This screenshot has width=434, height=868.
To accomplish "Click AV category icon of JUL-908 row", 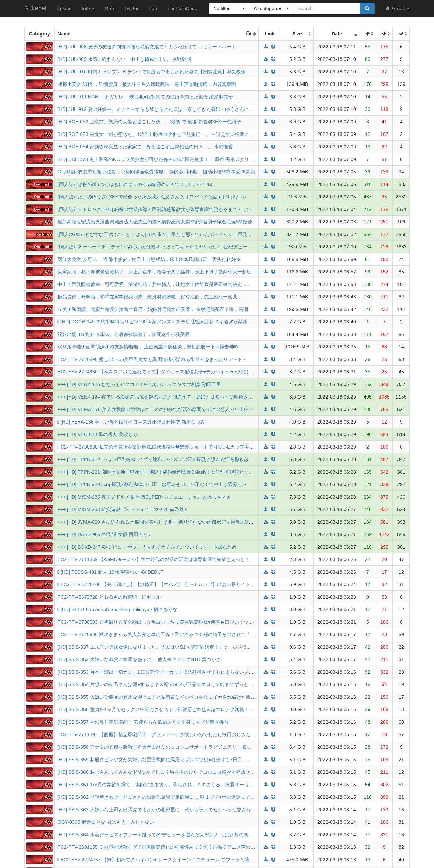I will tap(40, 47).
